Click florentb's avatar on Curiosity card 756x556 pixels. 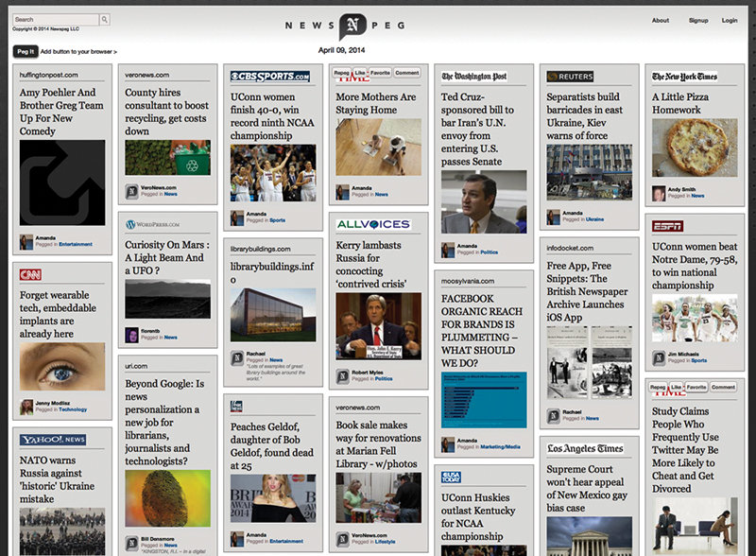tap(131, 335)
